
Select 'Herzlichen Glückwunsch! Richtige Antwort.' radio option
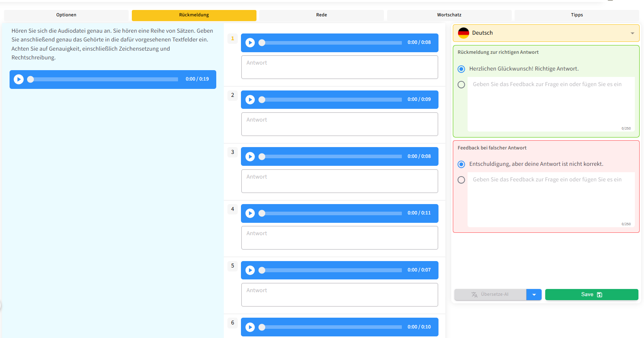click(461, 69)
